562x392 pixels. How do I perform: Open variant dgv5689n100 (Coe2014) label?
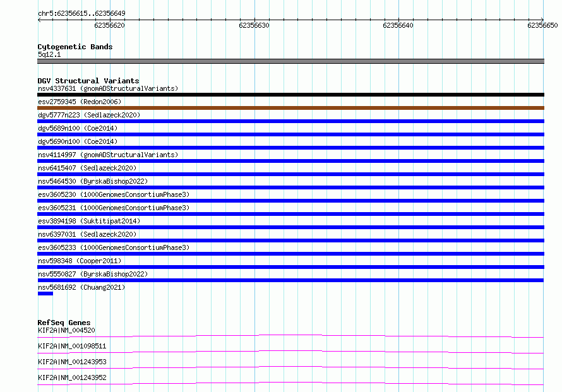pyautogui.click(x=78, y=128)
